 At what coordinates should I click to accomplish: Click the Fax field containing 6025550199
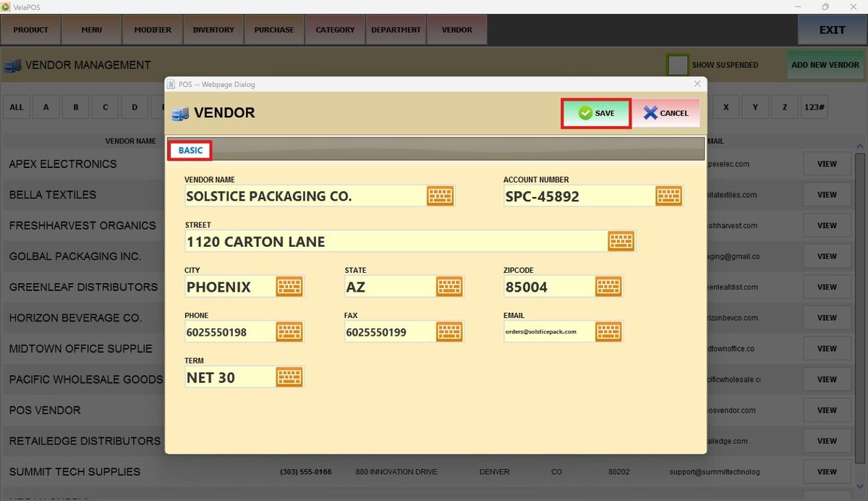point(390,332)
